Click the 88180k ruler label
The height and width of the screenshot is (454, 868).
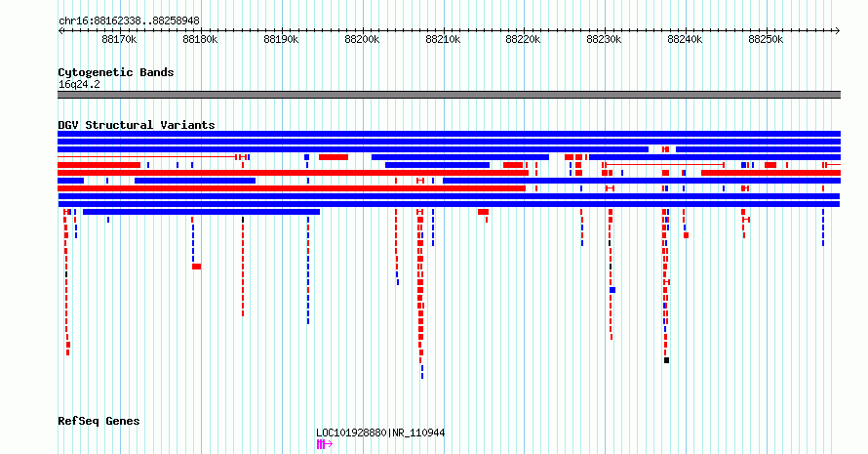(x=200, y=39)
